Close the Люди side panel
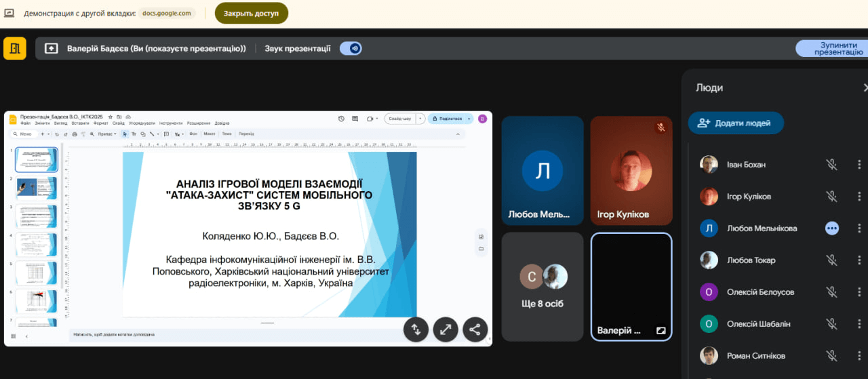 pyautogui.click(x=865, y=87)
